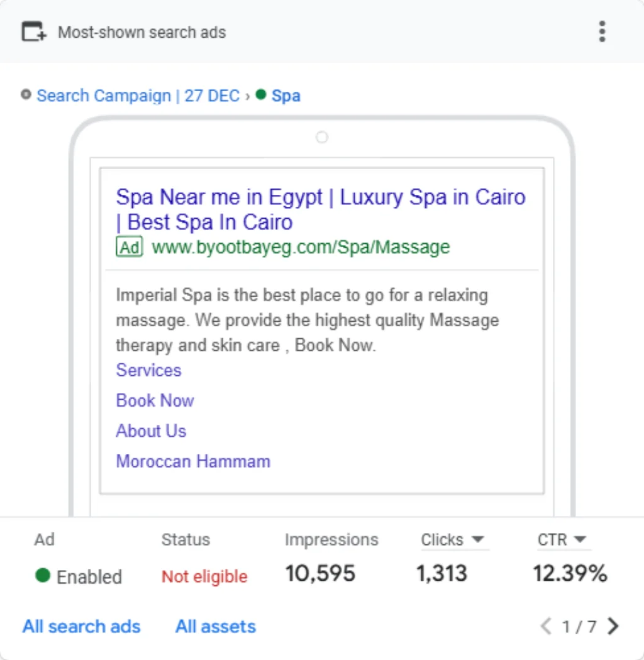Click the Services sitelink
Viewport: 644px width, 660px height.
148,370
